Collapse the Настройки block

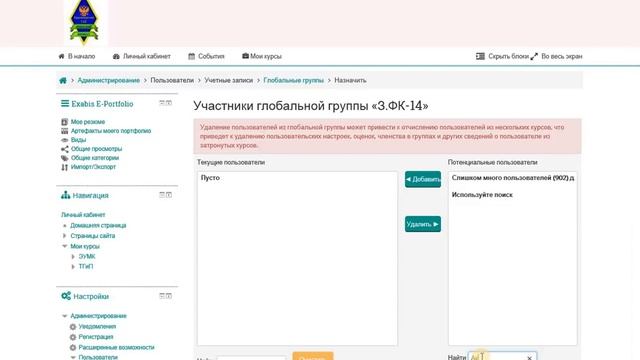click(162, 296)
